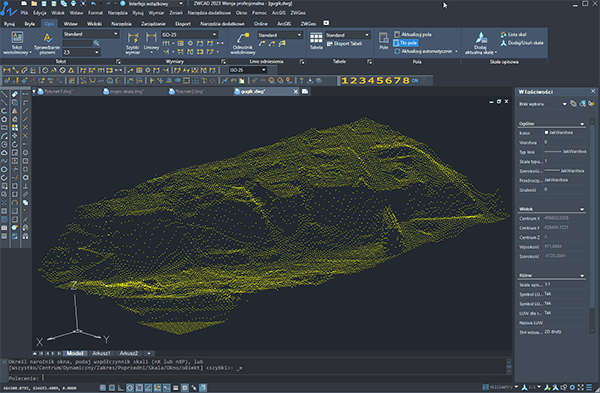The width and height of the screenshot is (600, 393).
Task: Activate the Odnośnik wieloliniowy multileader tool
Action: [243, 43]
